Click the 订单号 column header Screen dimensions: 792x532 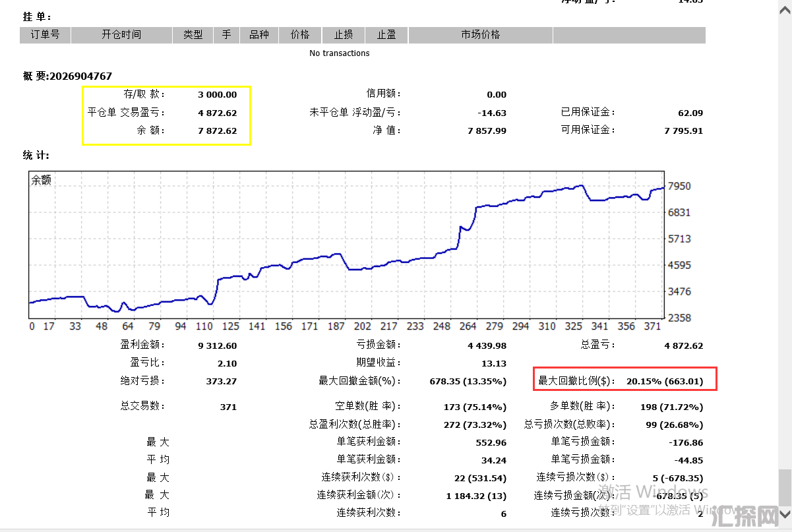point(45,35)
